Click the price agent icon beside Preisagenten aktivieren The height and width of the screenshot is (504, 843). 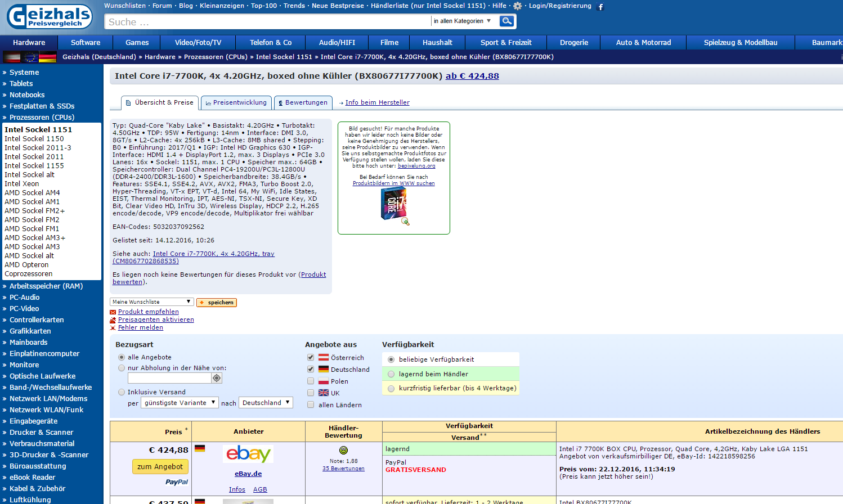tap(113, 320)
